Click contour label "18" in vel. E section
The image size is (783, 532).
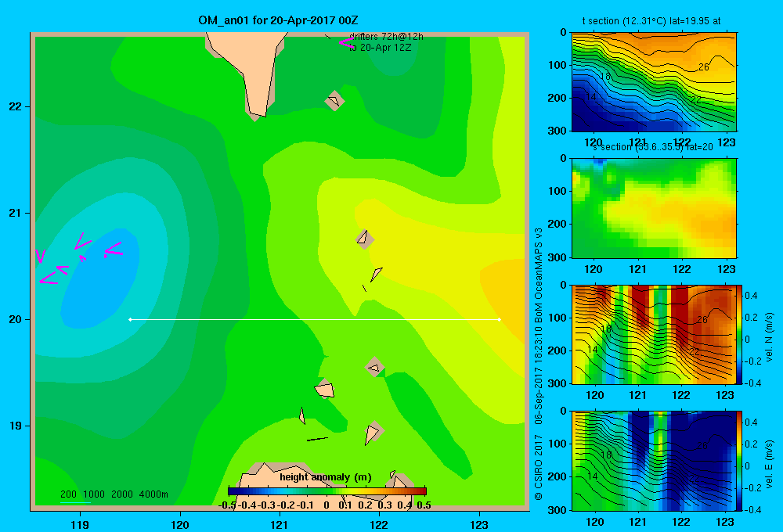point(606,455)
